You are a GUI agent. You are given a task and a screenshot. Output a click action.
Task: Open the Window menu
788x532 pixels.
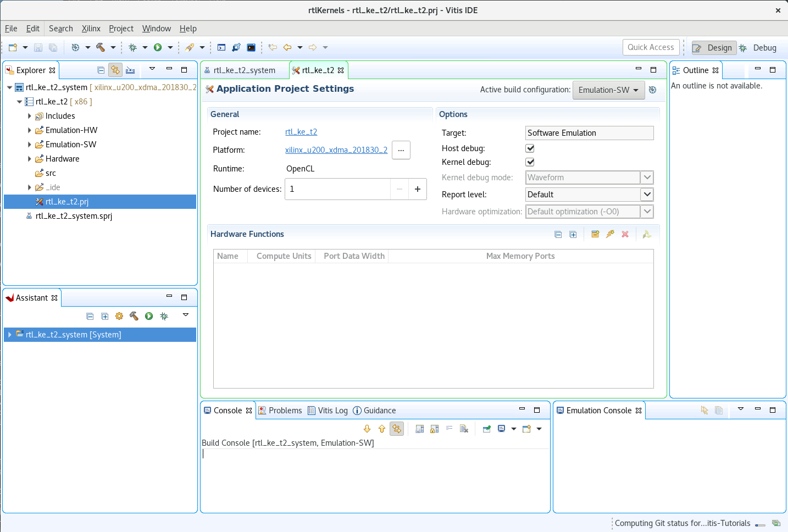(x=157, y=29)
